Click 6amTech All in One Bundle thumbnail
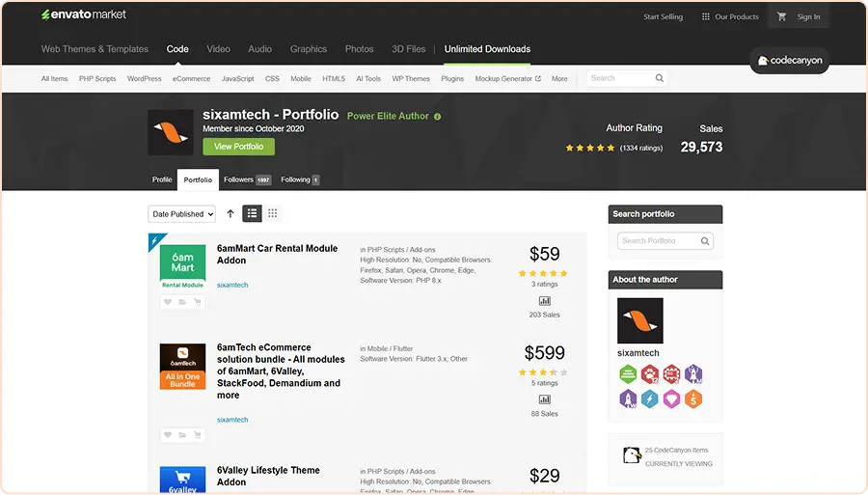 tap(182, 366)
